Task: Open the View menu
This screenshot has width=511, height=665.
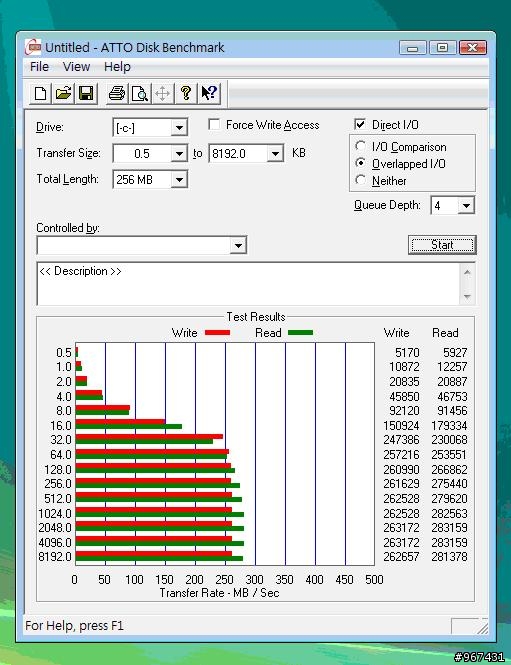Action: (x=76, y=67)
